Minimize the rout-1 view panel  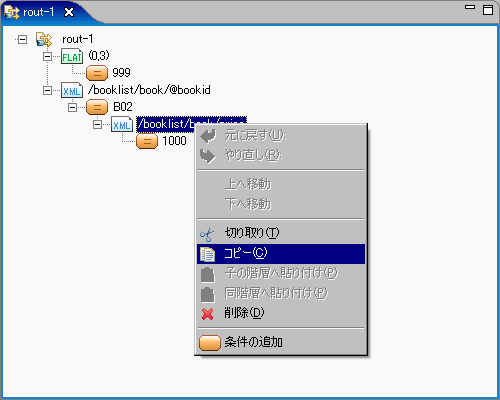[x=470, y=7]
